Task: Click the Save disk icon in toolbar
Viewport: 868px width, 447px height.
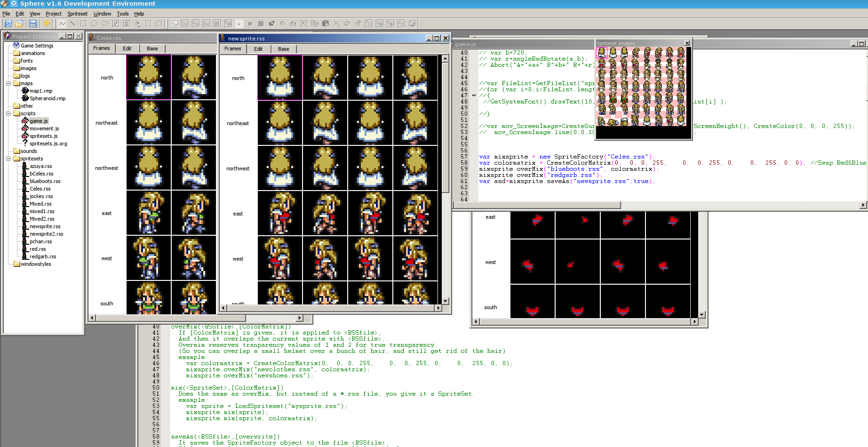Action: click(x=32, y=24)
